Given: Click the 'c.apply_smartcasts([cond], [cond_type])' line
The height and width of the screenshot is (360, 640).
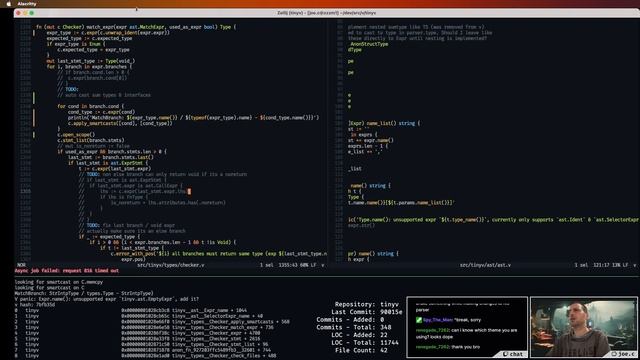Looking at the screenshot, I should click(120, 123).
